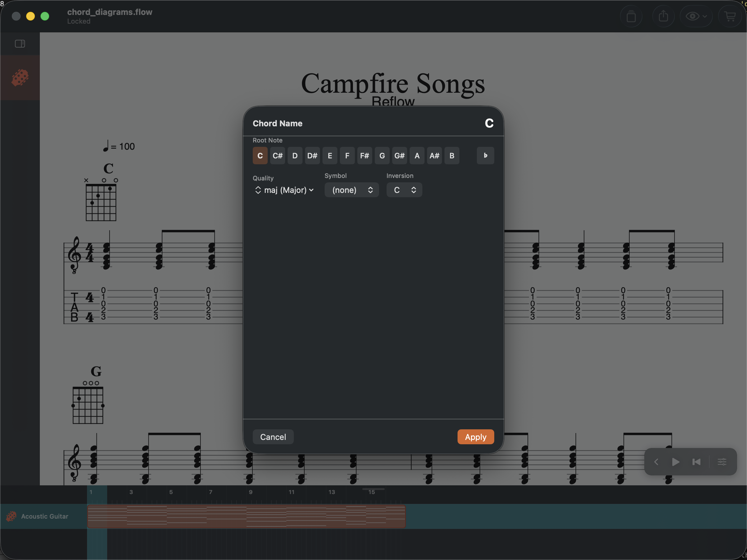Select root note G

(382, 156)
